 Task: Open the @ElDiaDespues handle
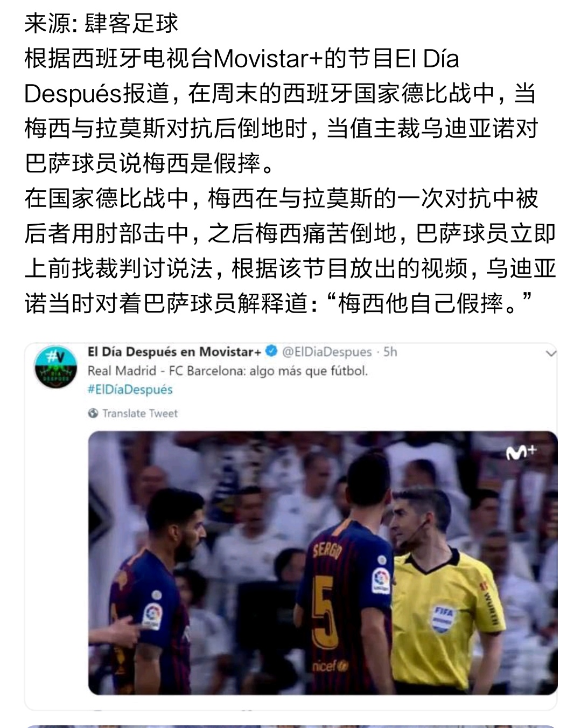tap(327, 352)
